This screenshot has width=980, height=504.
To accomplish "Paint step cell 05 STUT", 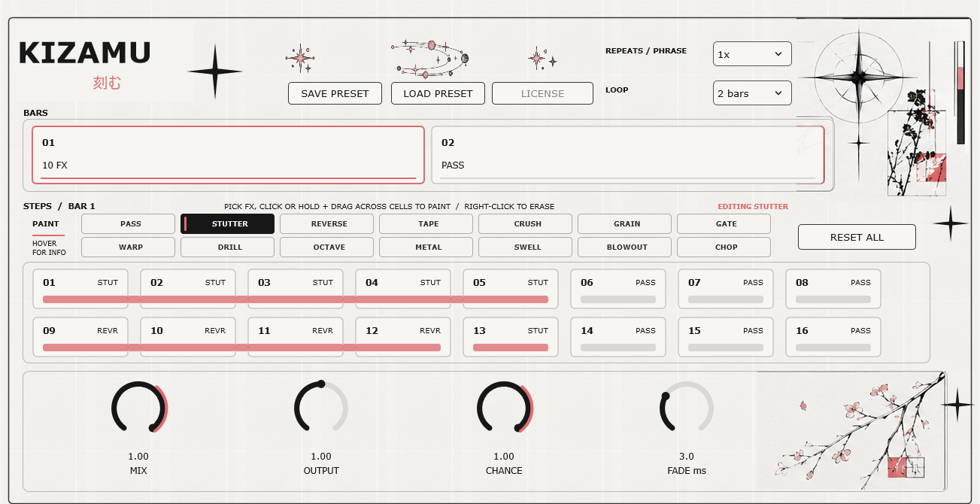I will [511, 289].
